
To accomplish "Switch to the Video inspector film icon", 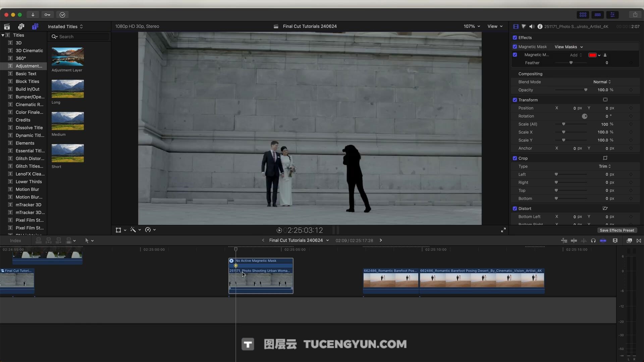I will pos(516,26).
